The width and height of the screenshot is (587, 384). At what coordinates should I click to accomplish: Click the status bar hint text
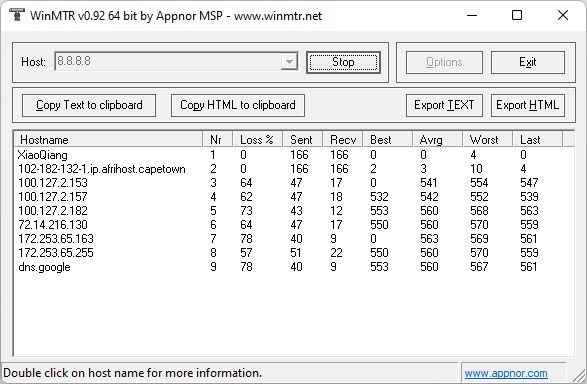133,373
